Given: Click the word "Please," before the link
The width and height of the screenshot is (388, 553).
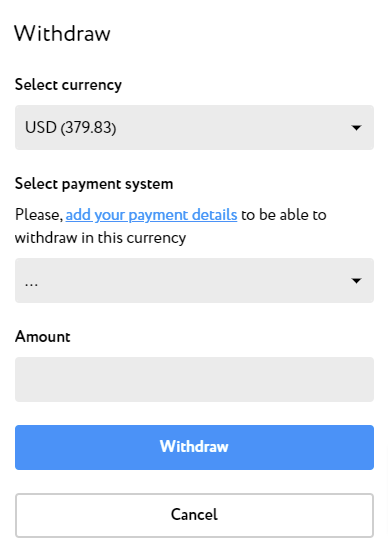Looking at the screenshot, I should tap(39, 215).
